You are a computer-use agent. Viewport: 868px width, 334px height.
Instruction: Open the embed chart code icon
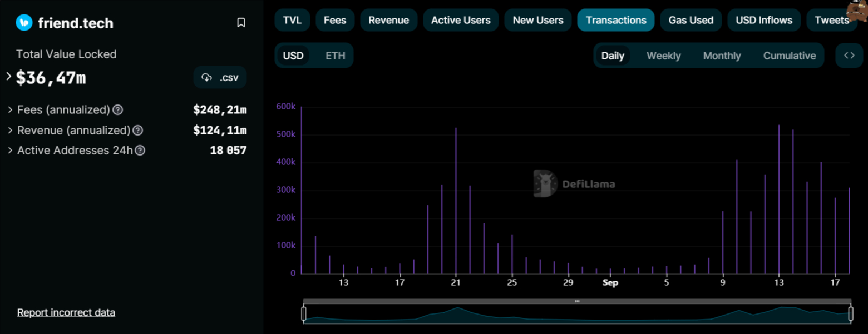tap(849, 56)
